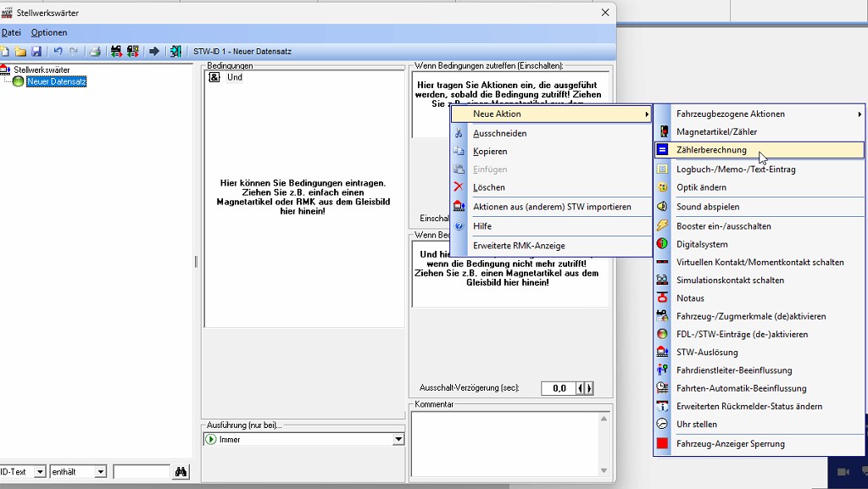Click the binoculars search icon
This screenshot has width=868, height=489.
click(181, 471)
